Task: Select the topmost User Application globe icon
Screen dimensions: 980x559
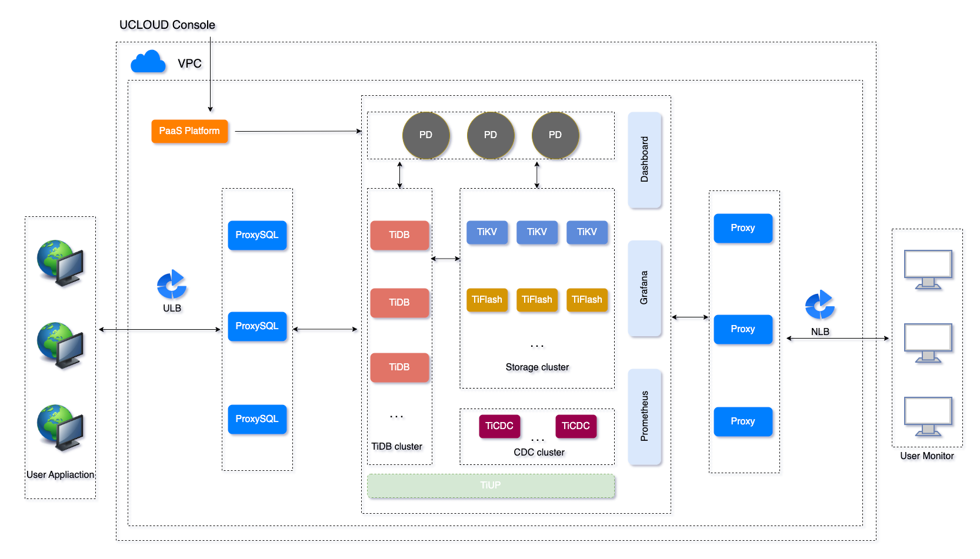Action: [61, 263]
